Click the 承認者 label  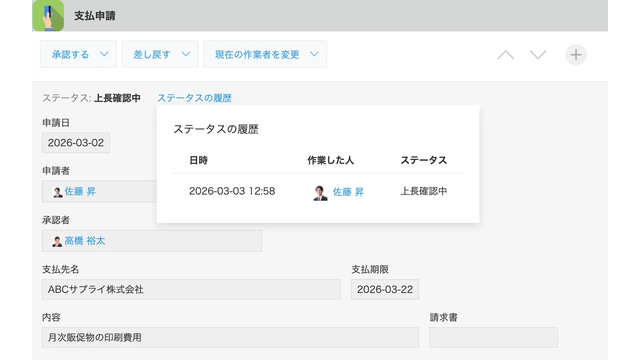56,220
